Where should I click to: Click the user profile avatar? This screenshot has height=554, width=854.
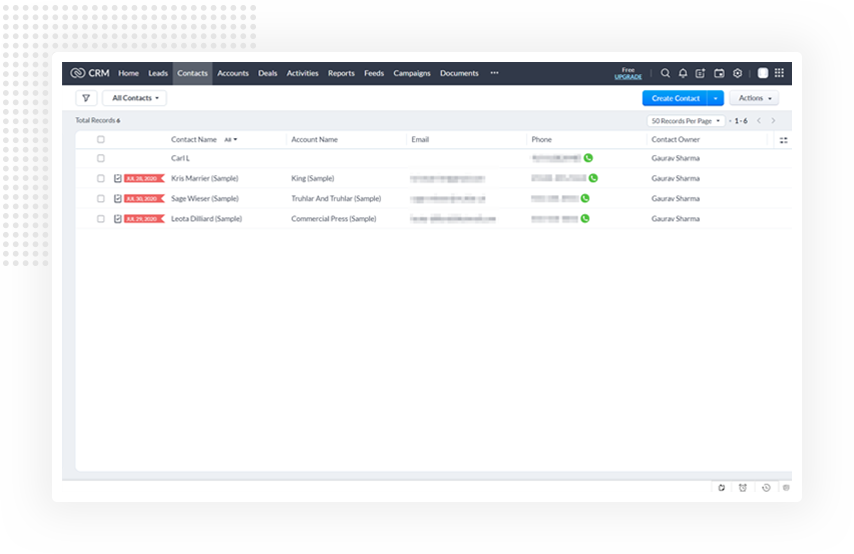[x=762, y=73]
